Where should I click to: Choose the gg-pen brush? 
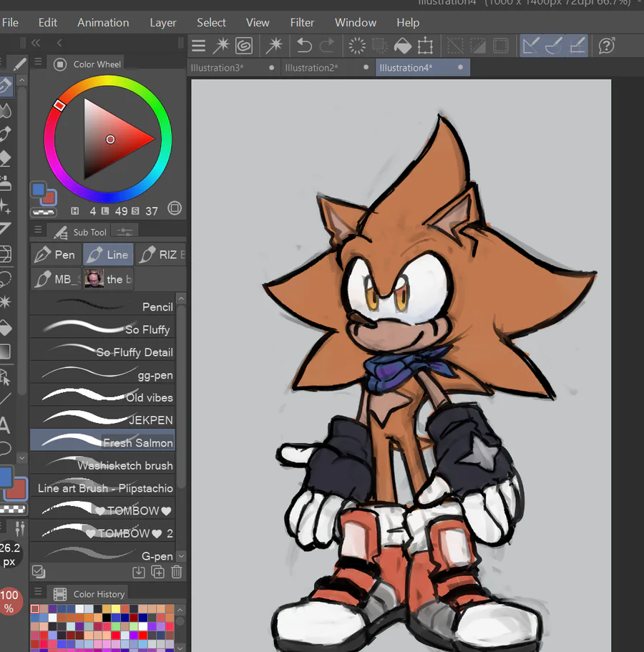tap(102, 372)
